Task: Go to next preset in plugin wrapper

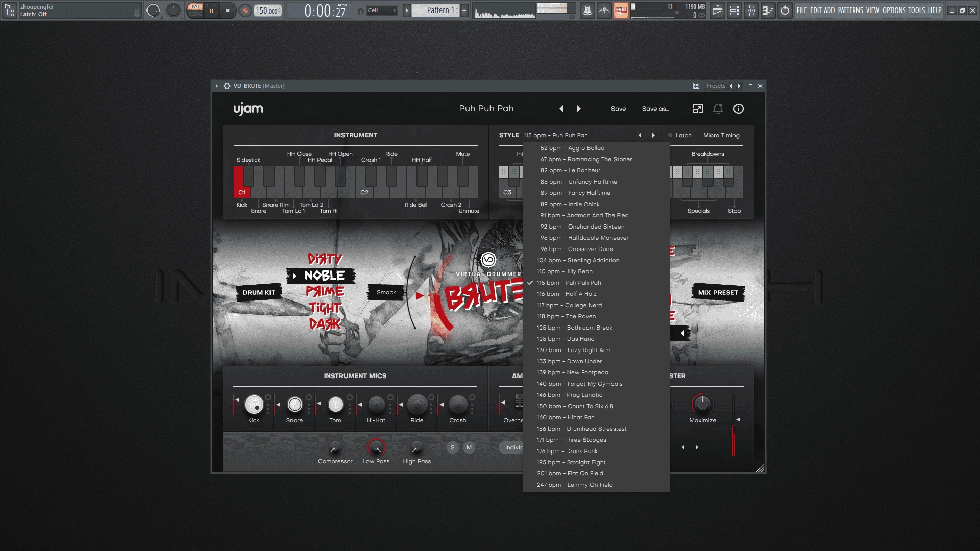Action: (x=739, y=86)
